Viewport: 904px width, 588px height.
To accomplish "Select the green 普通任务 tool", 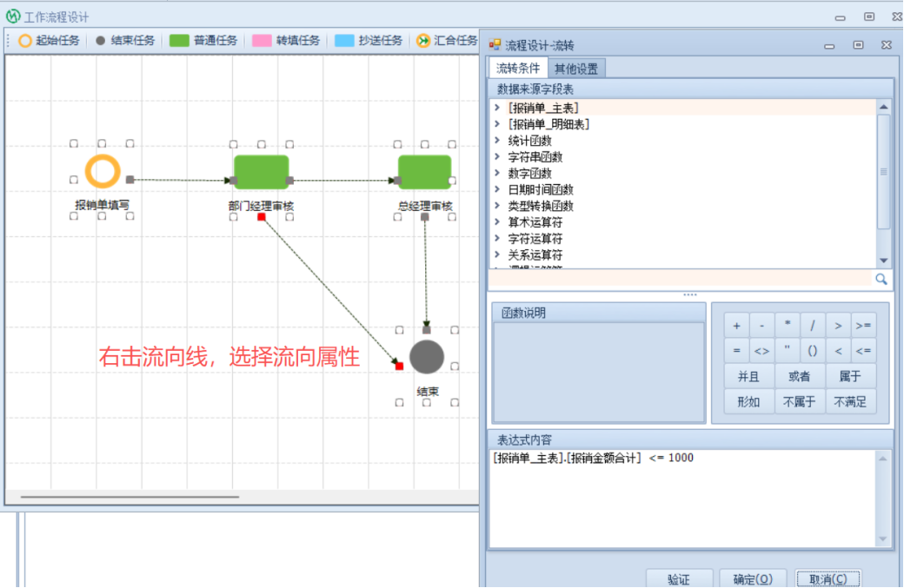I will coord(203,41).
